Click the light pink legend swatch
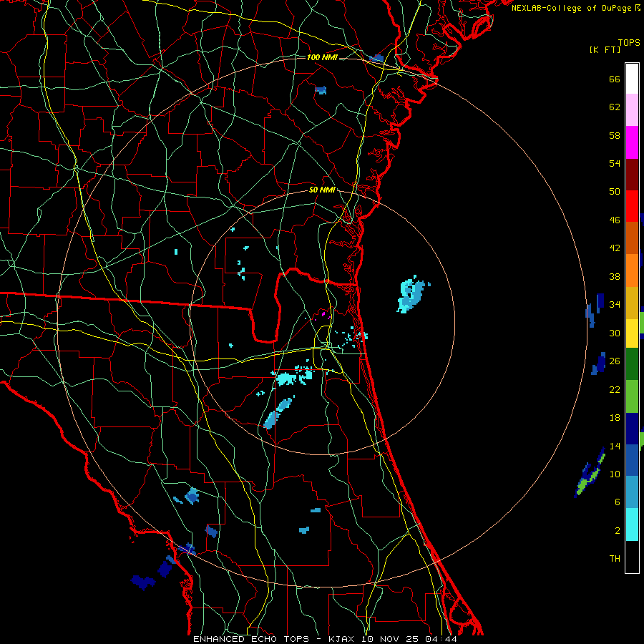 632,110
